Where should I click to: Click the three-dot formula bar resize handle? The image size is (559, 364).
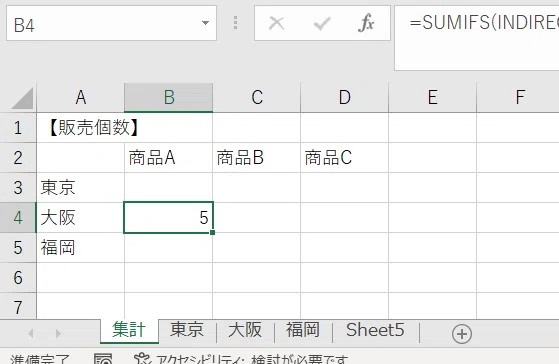tap(235, 23)
